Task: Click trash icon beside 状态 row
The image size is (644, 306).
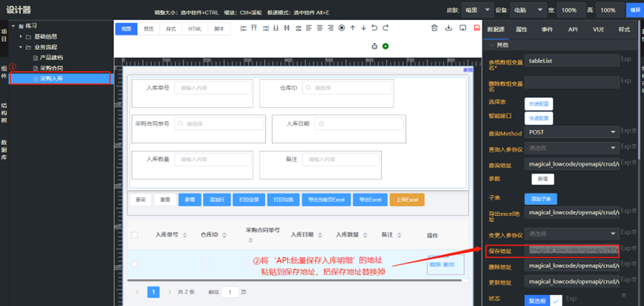Action: pyautogui.click(x=624, y=295)
